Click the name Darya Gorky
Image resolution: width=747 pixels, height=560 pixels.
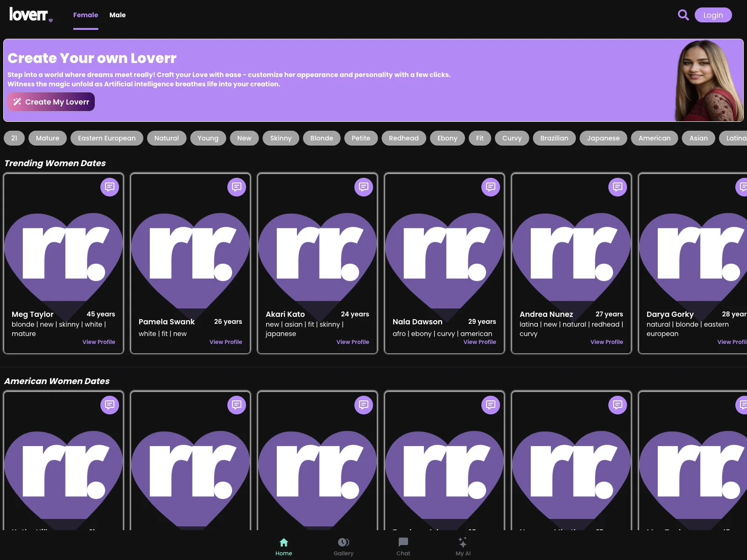pos(670,314)
